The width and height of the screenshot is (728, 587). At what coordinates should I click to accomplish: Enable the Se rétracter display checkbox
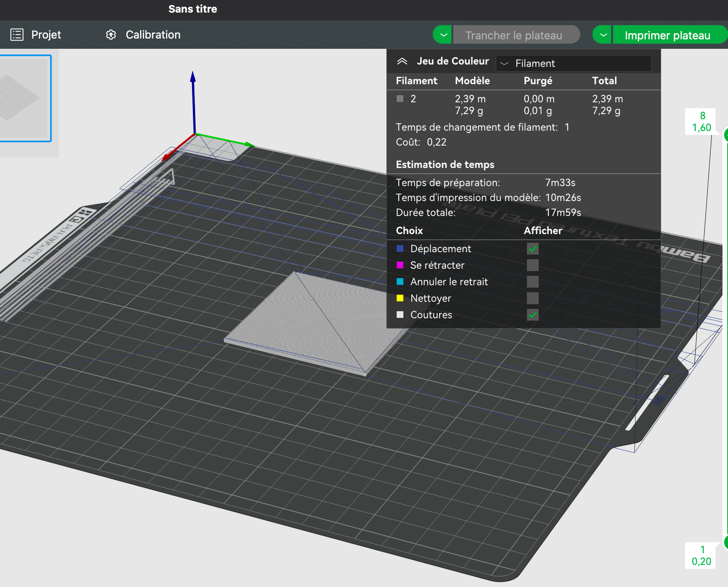[532, 265]
